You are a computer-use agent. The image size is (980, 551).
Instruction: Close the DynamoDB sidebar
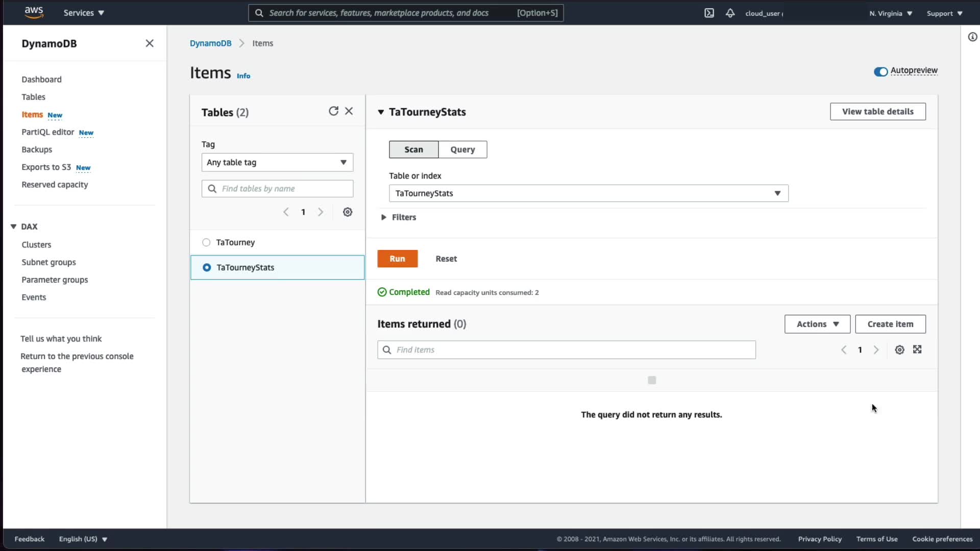tap(150, 43)
